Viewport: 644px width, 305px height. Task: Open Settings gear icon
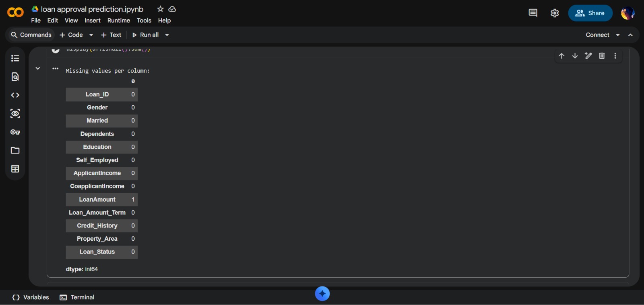click(555, 13)
